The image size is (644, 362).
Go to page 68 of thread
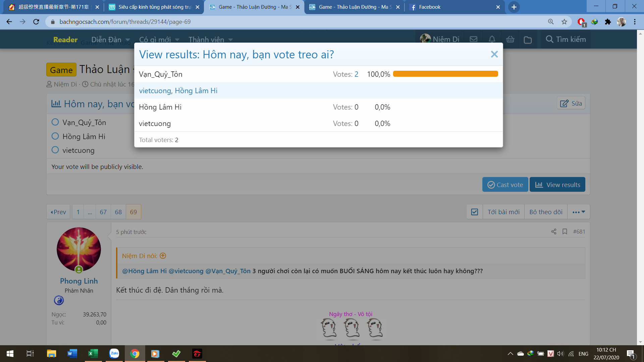[118, 212]
